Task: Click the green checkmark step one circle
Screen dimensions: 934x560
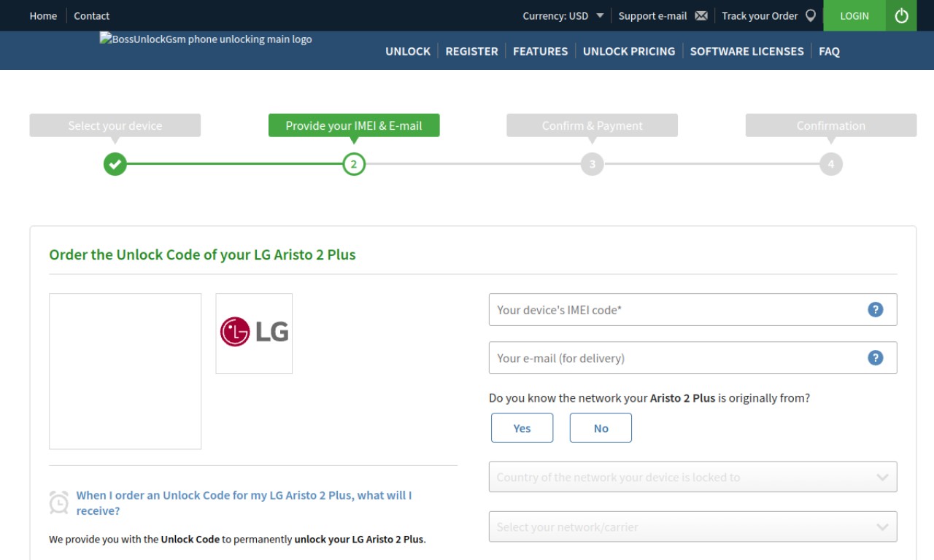Action: [x=115, y=164]
